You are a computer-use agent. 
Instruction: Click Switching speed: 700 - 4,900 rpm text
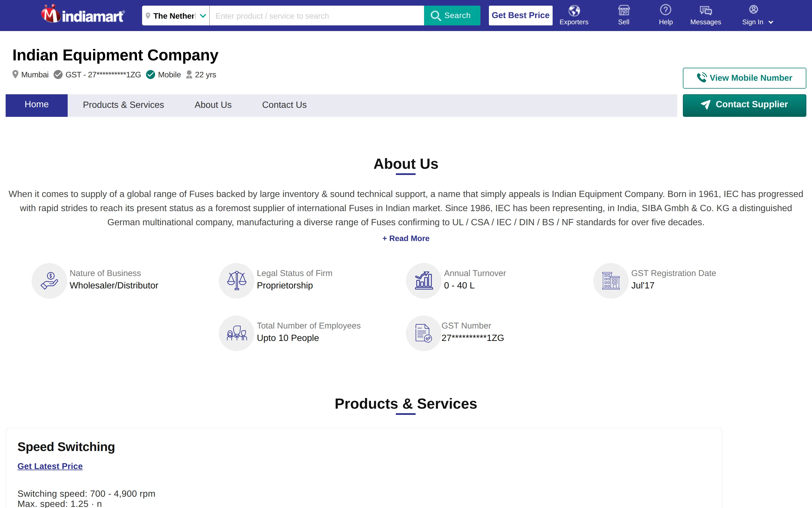(86, 494)
